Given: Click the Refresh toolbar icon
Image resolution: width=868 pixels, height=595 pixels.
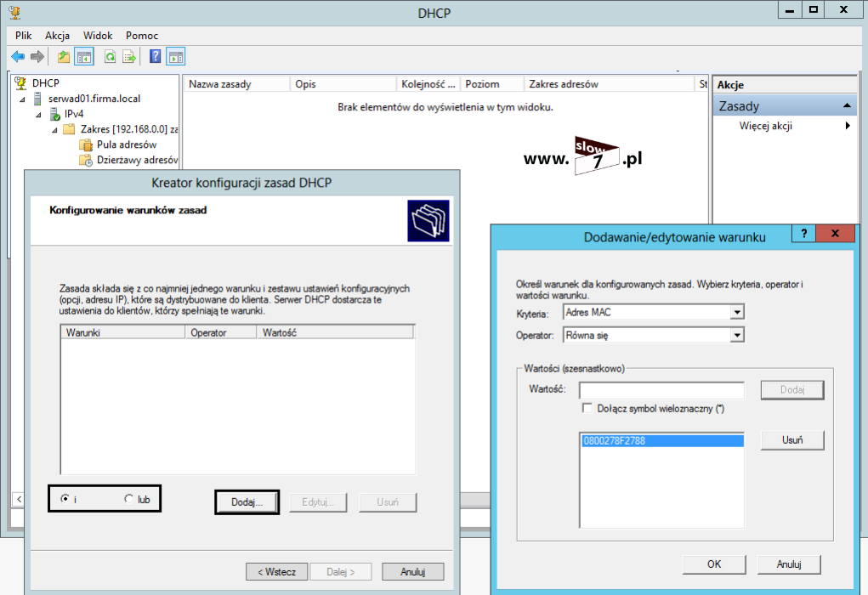Looking at the screenshot, I should [x=110, y=57].
